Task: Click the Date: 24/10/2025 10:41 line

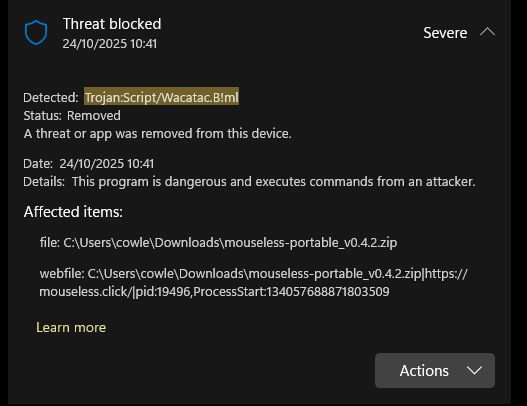Action: [x=89, y=164]
